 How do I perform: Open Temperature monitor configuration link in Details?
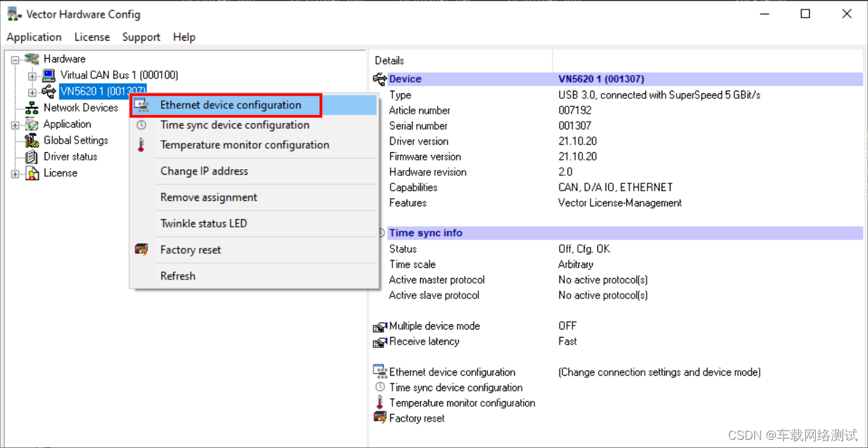click(x=462, y=403)
